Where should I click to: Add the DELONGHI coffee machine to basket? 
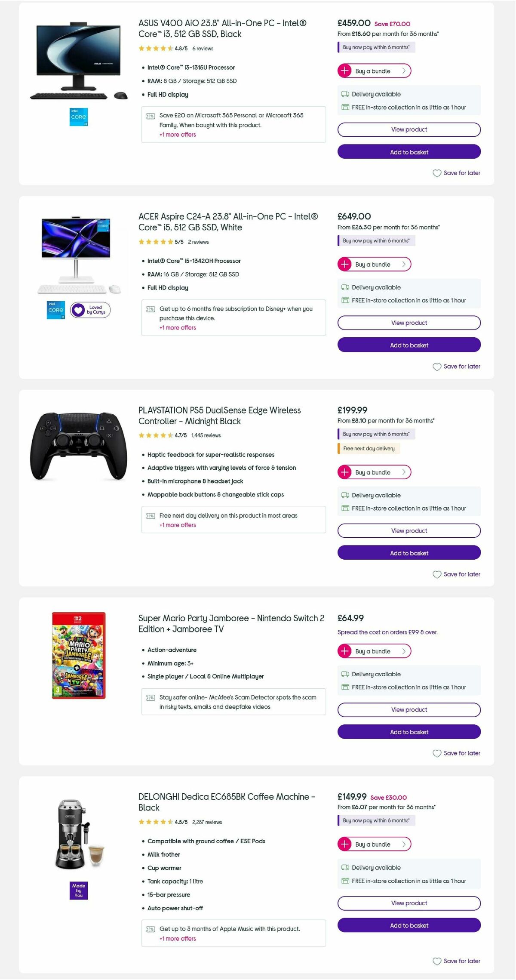click(x=409, y=925)
